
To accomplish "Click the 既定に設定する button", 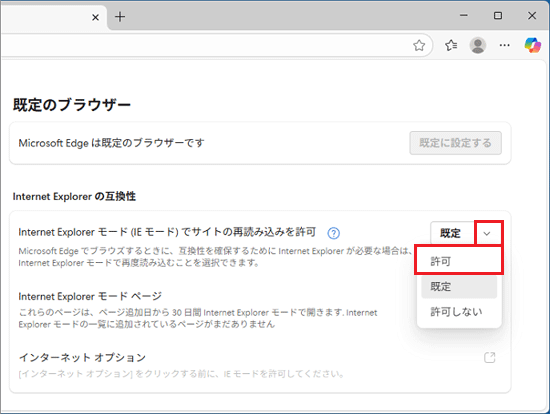I will pyautogui.click(x=455, y=143).
